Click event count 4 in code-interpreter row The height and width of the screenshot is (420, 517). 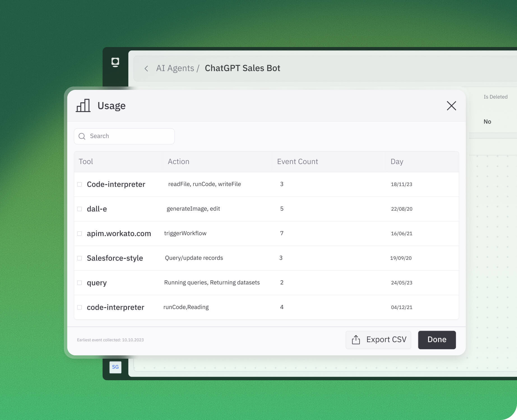282,307
